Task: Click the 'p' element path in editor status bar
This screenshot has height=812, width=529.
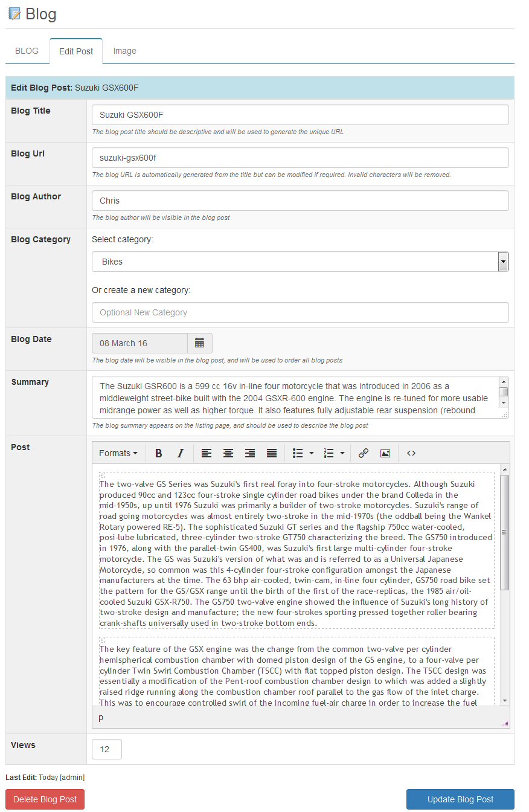Action: click(x=101, y=717)
